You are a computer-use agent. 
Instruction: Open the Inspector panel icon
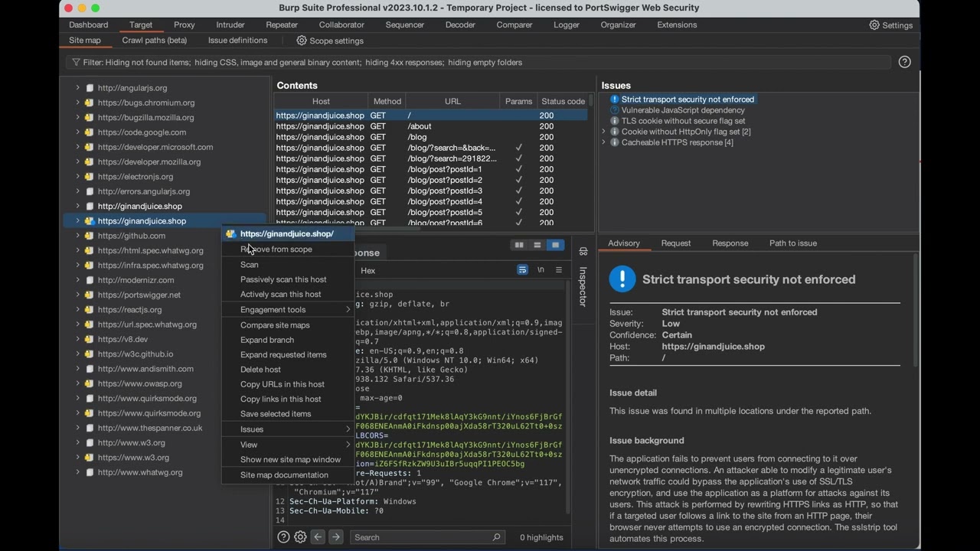coord(583,251)
